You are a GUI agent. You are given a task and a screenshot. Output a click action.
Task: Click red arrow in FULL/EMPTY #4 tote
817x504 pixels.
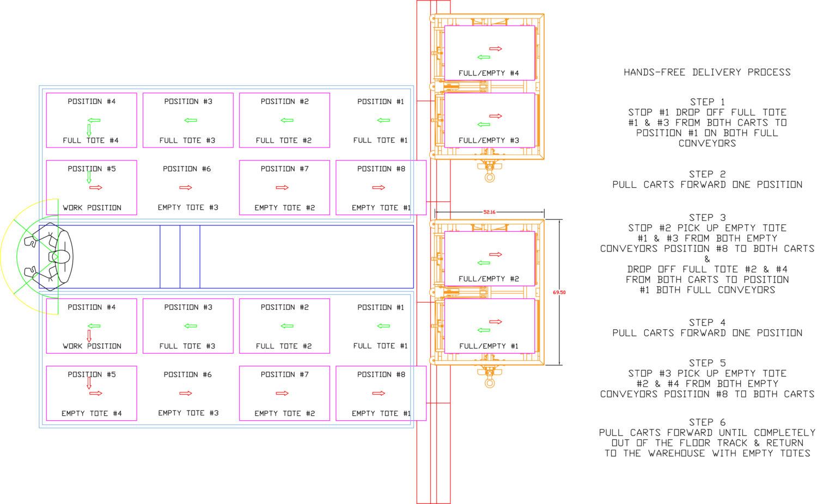pos(495,49)
